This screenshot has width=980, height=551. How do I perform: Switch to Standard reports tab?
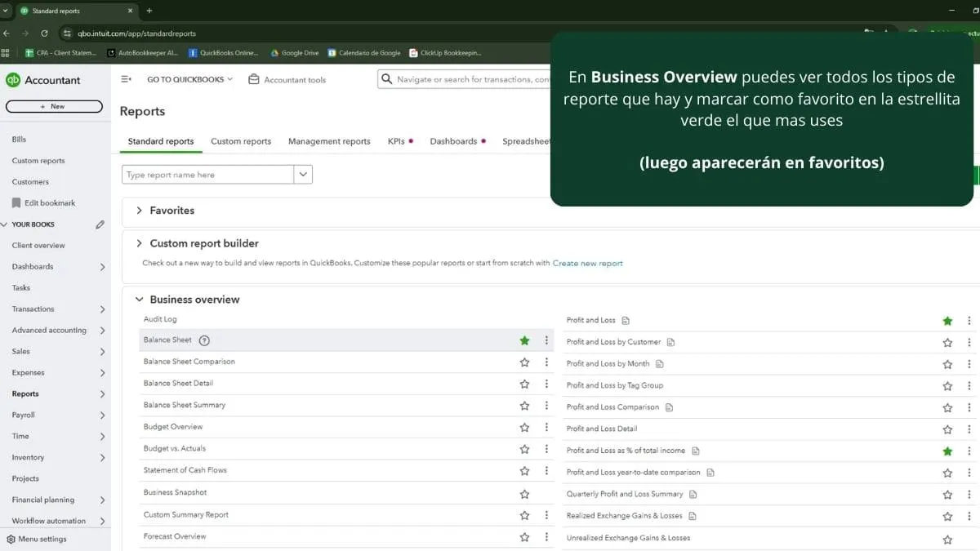tap(161, 141)
